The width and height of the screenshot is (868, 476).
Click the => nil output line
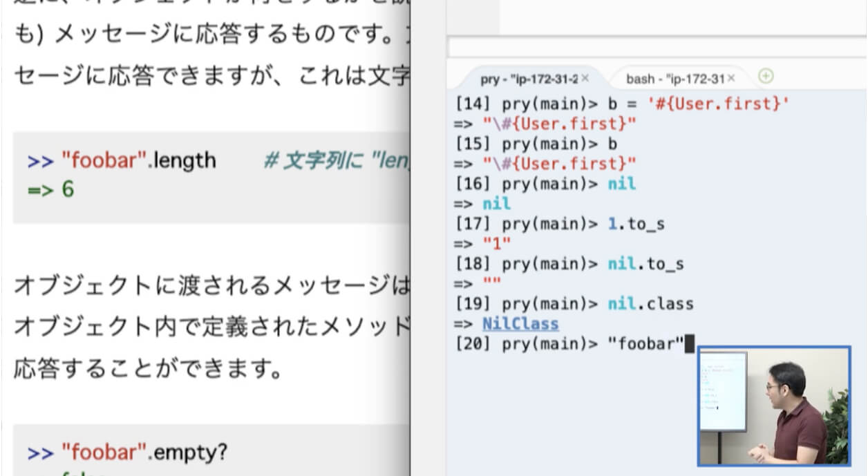[x=482, y=204]
